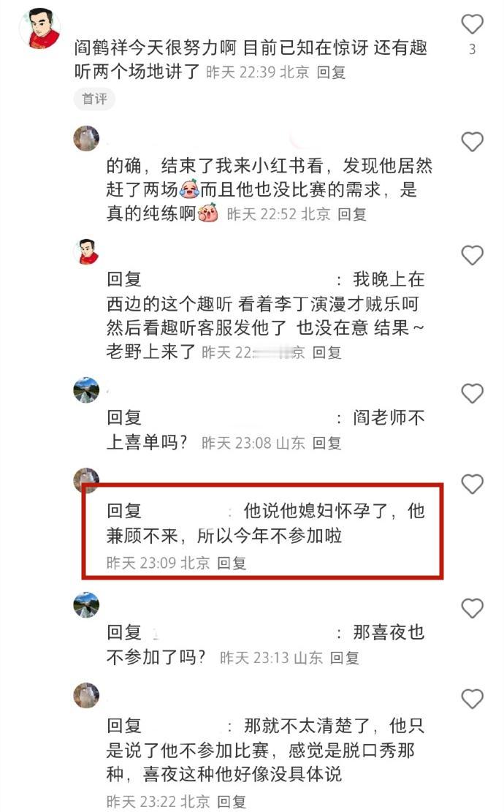Open avatar of the 22:52 replier
Screen dimensions: 504x812
tap(86, 138)
